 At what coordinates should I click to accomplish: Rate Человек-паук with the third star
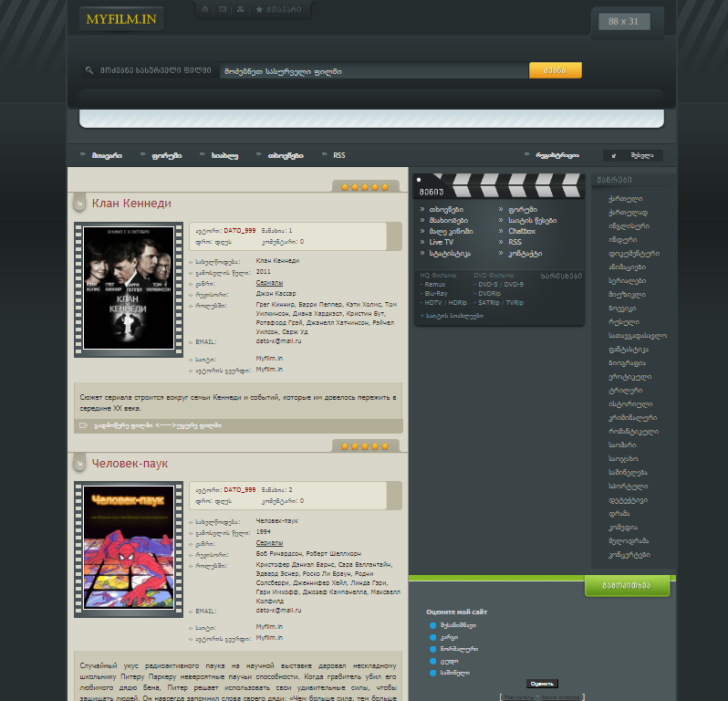(365, 446)
